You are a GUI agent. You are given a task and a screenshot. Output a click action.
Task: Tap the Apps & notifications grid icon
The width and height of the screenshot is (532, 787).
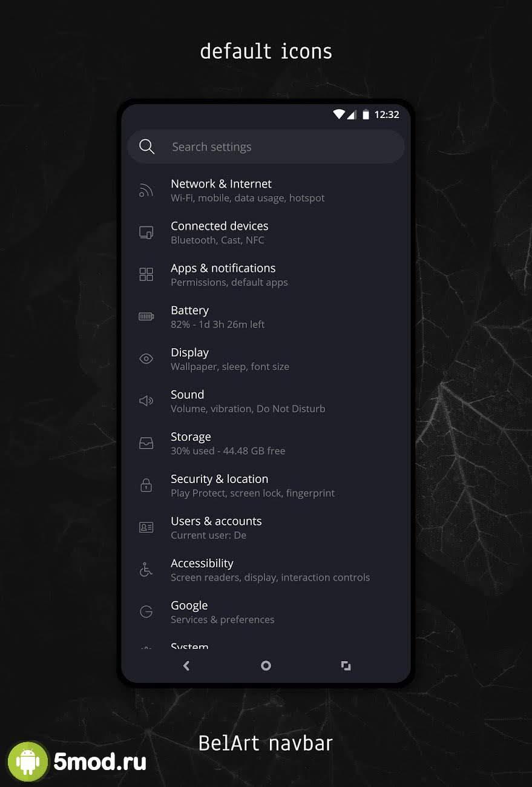point(146,274)
